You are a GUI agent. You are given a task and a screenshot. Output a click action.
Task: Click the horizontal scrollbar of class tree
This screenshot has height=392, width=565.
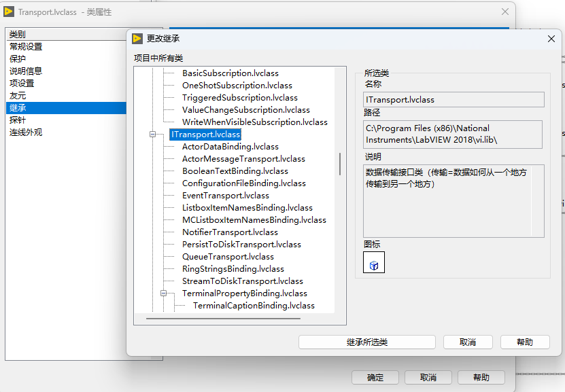tap(224, 319)
